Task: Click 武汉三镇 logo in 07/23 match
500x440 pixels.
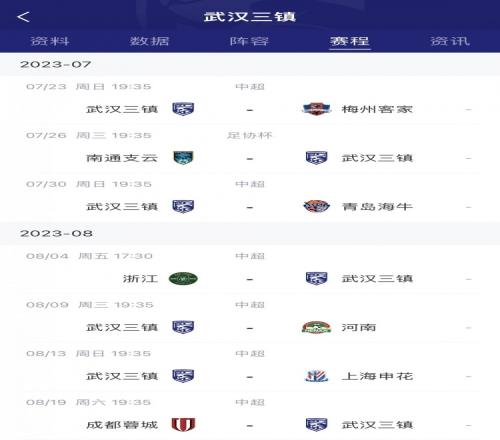Action: [x=183, y=109]
